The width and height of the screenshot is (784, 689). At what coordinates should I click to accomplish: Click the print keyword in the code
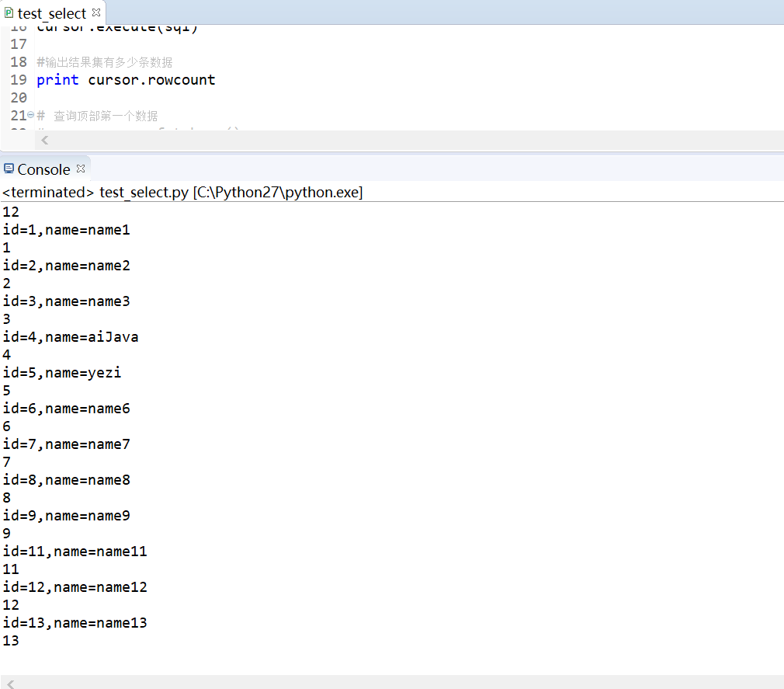[57, 79]
